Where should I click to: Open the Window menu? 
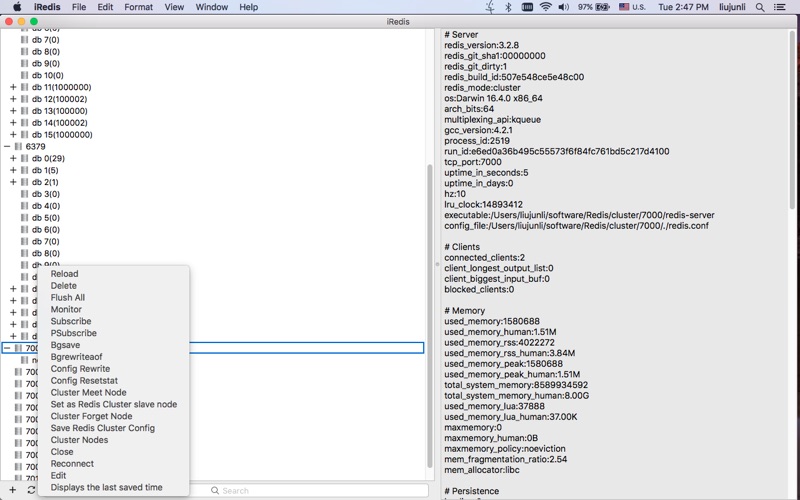coord(212,7)
